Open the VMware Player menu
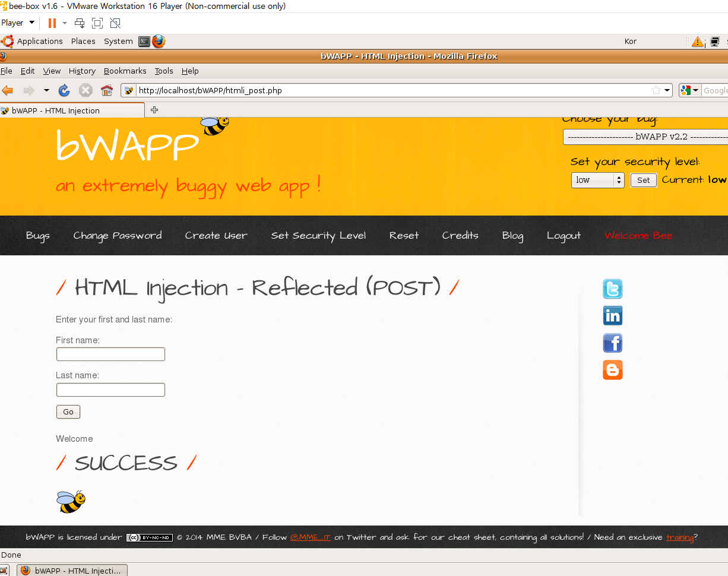 [x=18, y=23]
